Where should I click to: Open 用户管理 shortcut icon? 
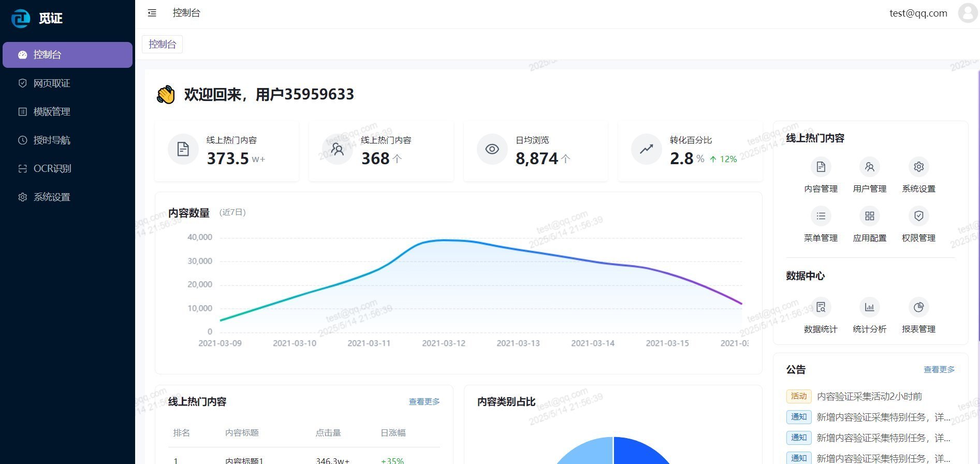click(869, 167)
